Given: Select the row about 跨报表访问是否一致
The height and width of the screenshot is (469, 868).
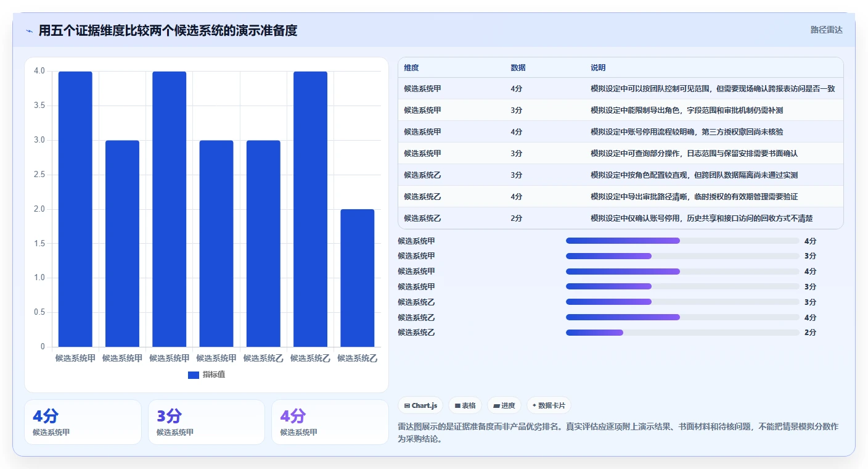Looking at the screenshot, I should tap(621, 88).
